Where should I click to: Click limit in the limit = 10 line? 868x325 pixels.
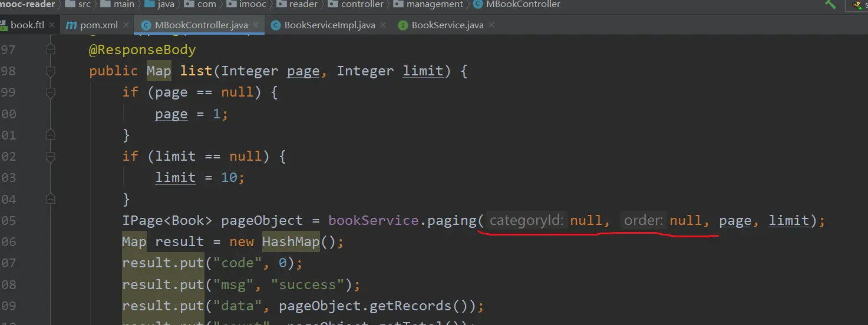[175, 178]
